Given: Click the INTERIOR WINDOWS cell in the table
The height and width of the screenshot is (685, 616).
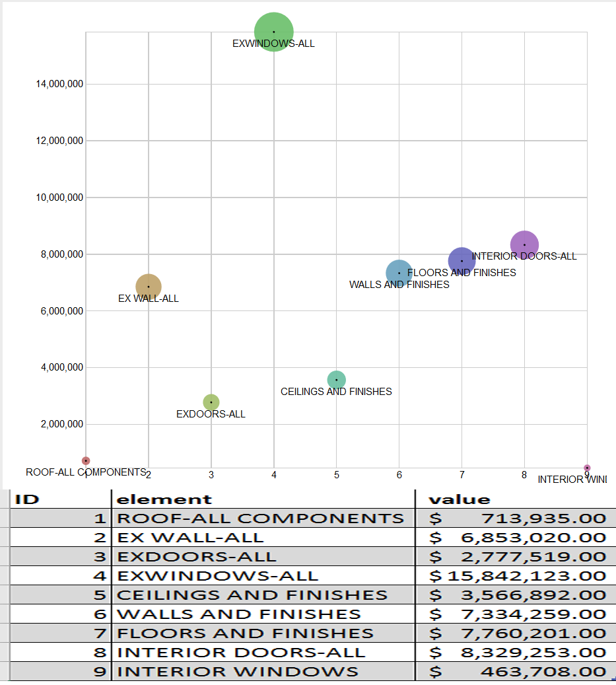Looking at the screenshot, I should click(x=238, y=672).
